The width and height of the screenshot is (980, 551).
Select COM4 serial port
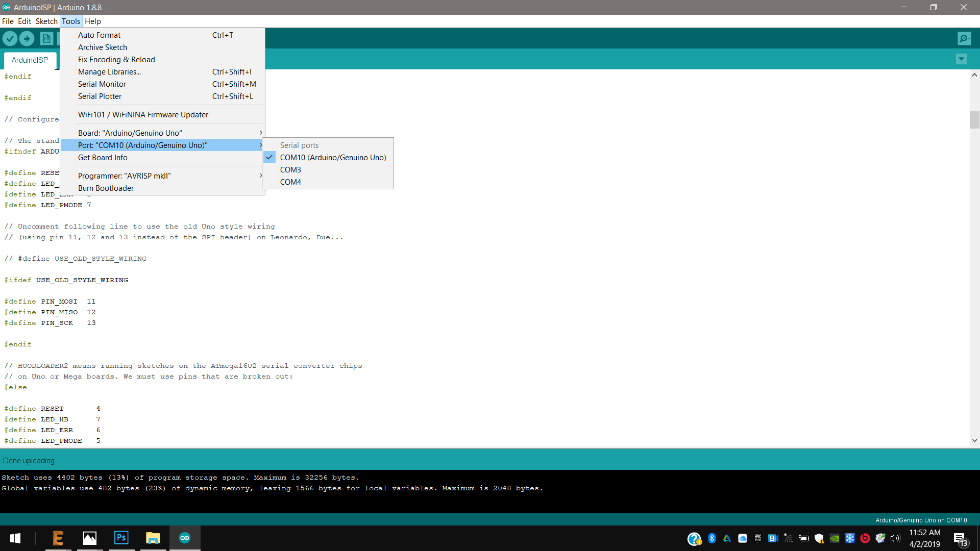click(290, 182)
